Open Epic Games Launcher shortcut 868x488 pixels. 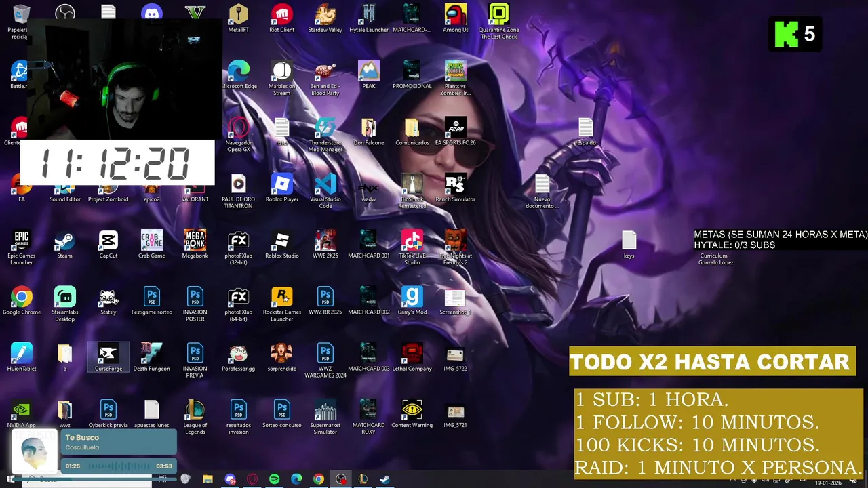point(21,247)
